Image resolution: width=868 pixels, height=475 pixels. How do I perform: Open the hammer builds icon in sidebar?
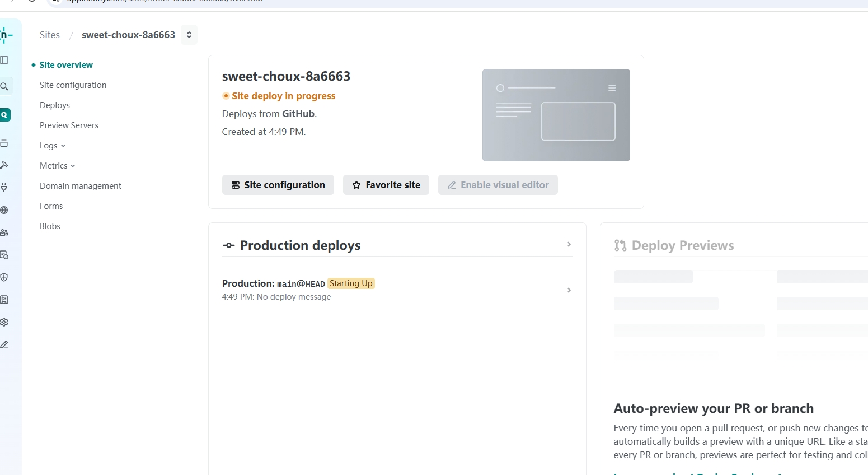pyautogui.click(x=4, y=165)
